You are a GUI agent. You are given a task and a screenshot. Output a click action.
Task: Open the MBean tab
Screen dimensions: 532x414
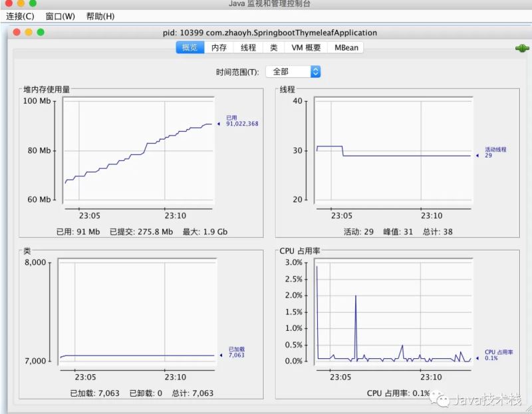[346, 48]
